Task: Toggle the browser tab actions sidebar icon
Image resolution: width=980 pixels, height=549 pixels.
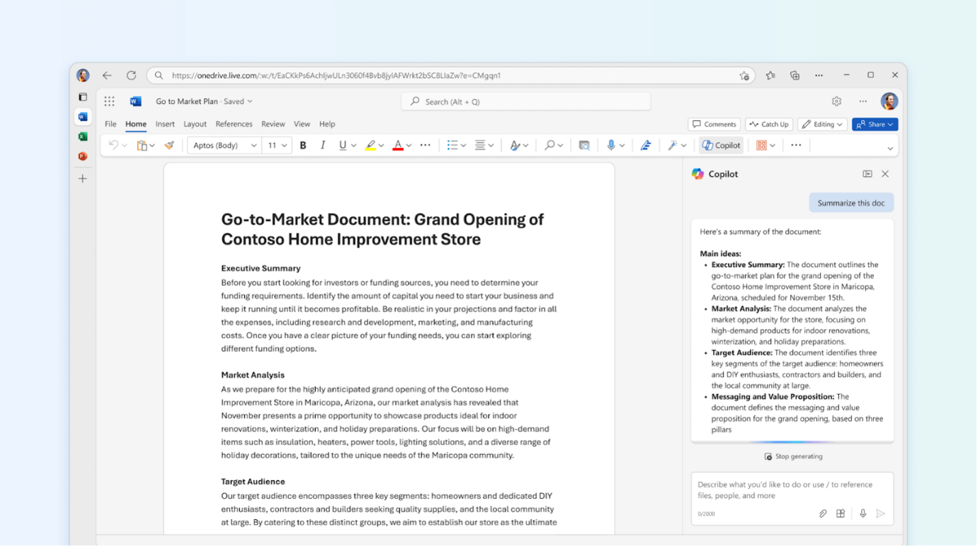Action: tap(84, 97)
